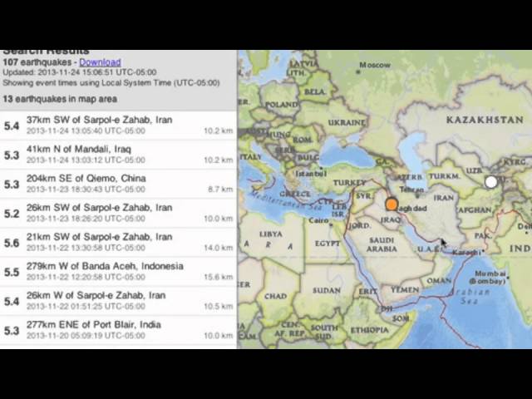Click the KAZAKHSTAN label on the map
The width and height of the screenshot is (532, 399).
point(485,120)
